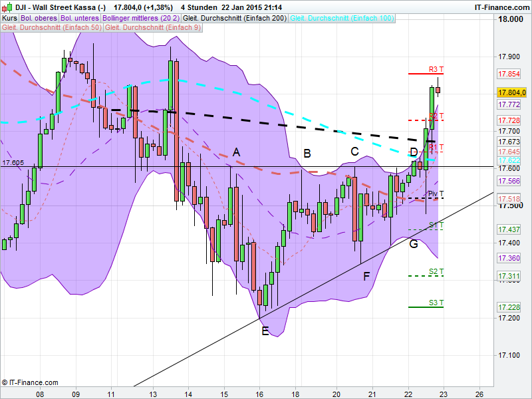
Task: Click date axis label 16
Action: (259, 394)
